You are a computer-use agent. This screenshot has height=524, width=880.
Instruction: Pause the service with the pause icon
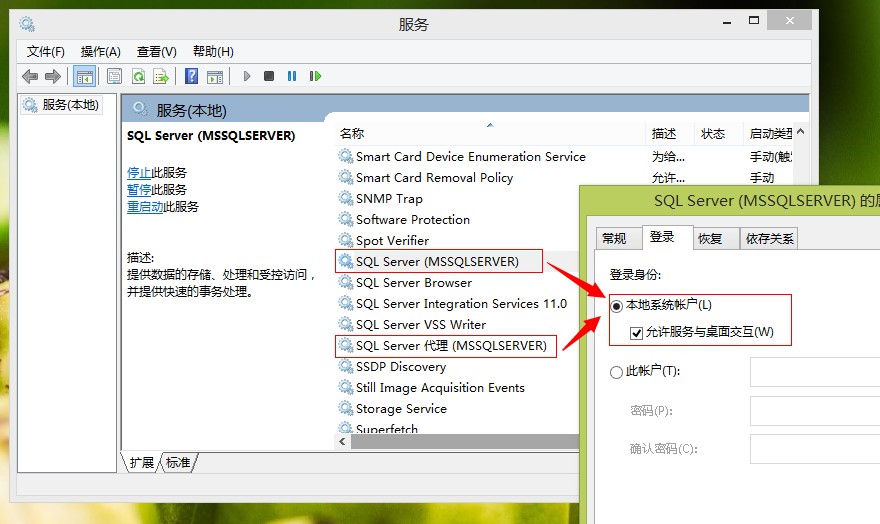click(x=292, y=76)
